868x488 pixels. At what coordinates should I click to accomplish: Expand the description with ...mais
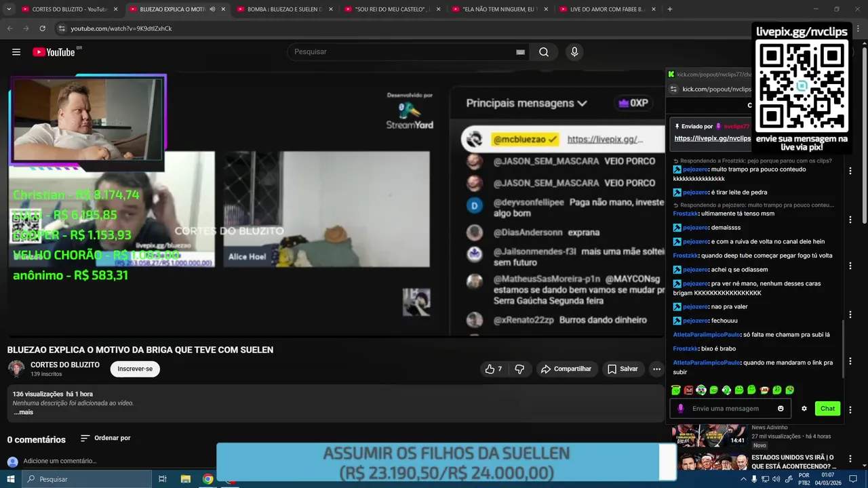click(x=24, y=412)
